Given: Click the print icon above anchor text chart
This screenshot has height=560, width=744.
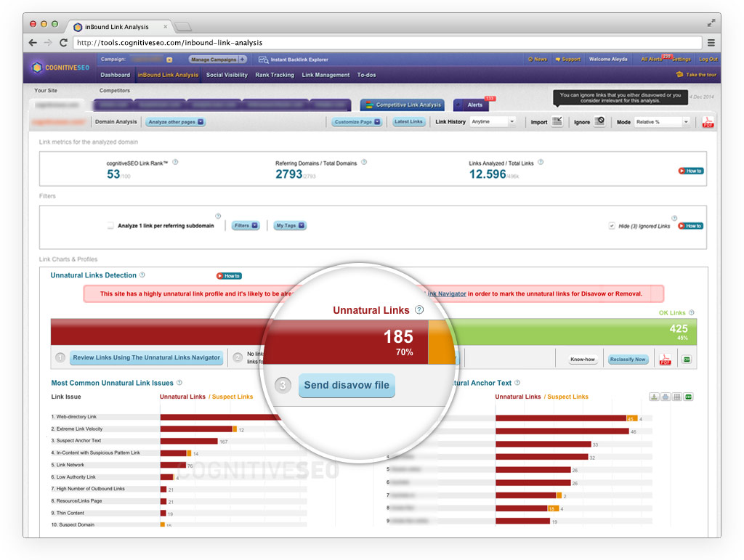Looking at the screenshot, I should tap(666, 397).
